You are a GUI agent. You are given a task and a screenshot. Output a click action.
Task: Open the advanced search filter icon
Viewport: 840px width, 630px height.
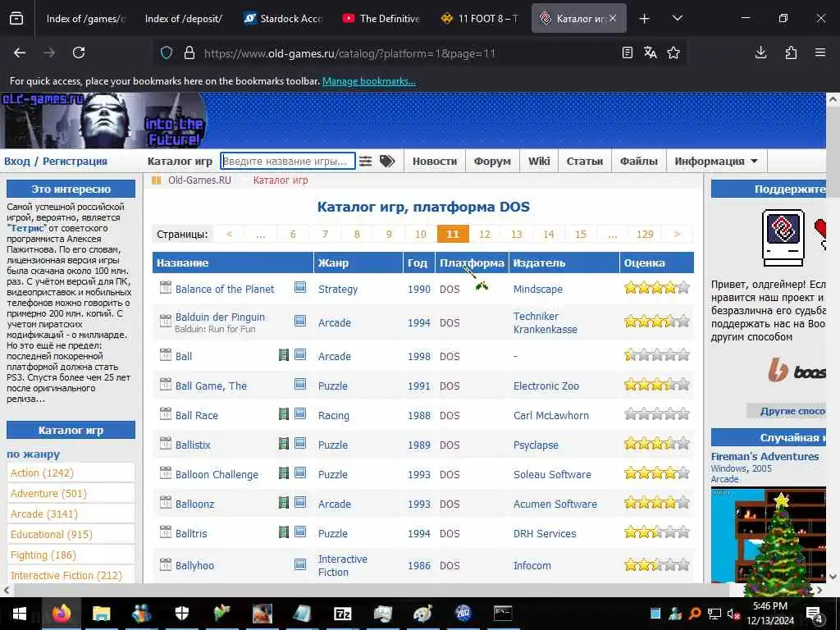pyautogui.click(x=365, y=162)
